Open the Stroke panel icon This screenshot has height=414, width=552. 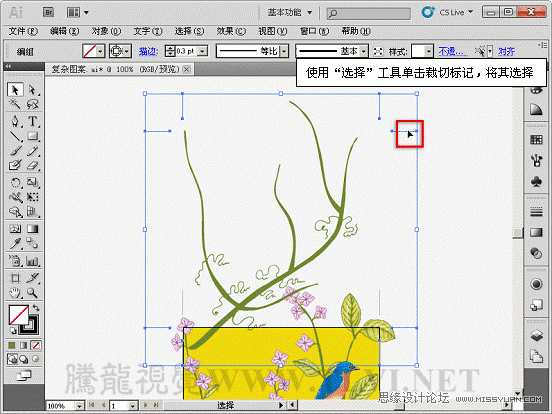coord(536,212)
